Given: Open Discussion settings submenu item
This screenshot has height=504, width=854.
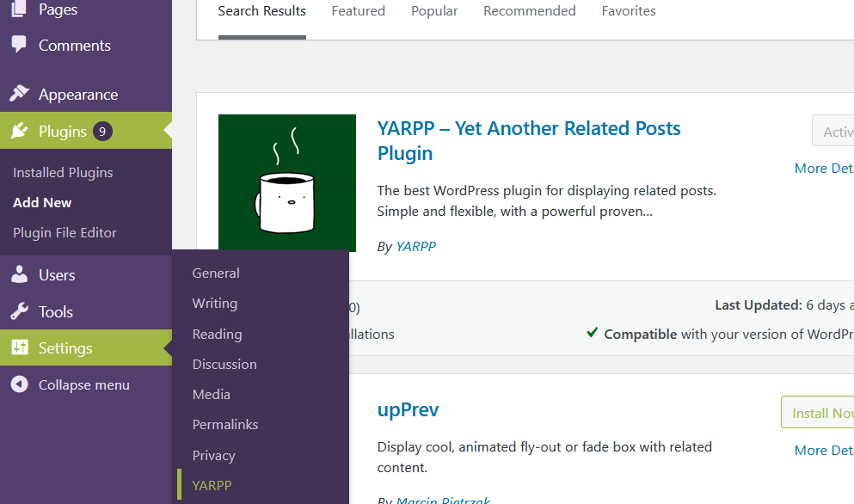Looking at the screenshot, I should 224,364.
